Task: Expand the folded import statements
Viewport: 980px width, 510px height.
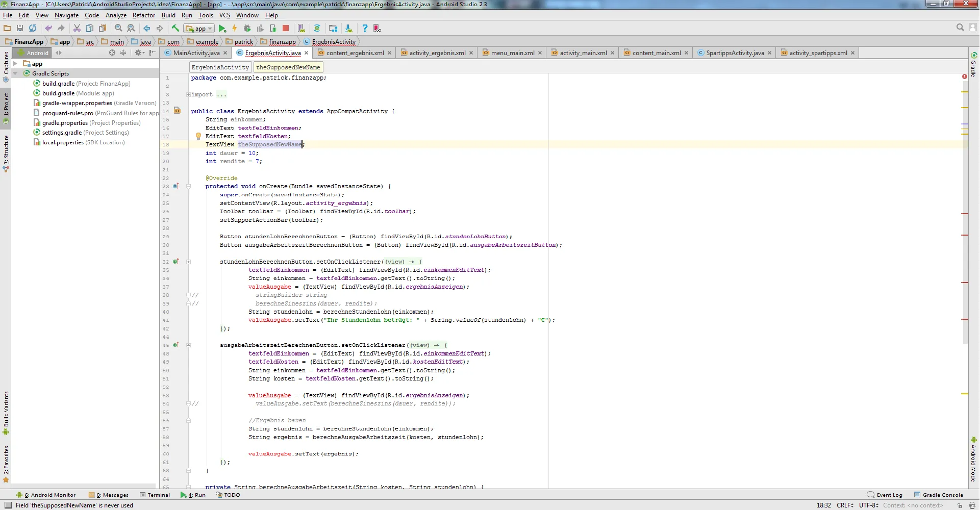Action: (x=188, y=95)
